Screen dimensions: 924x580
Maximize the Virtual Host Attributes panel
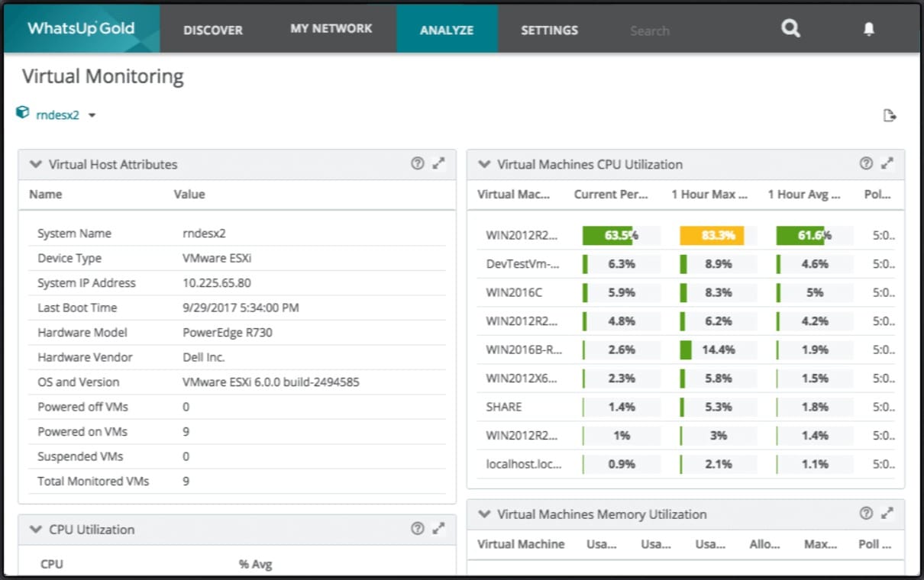pos(438,163)
